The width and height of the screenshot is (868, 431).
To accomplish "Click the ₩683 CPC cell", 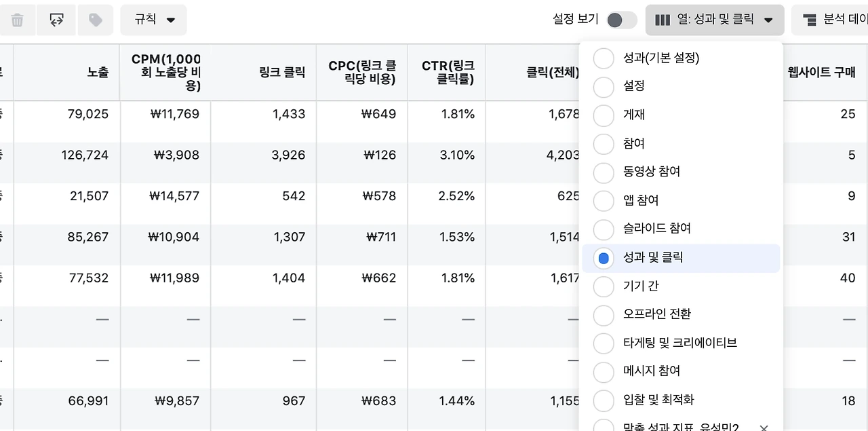I will click(379, 401).
